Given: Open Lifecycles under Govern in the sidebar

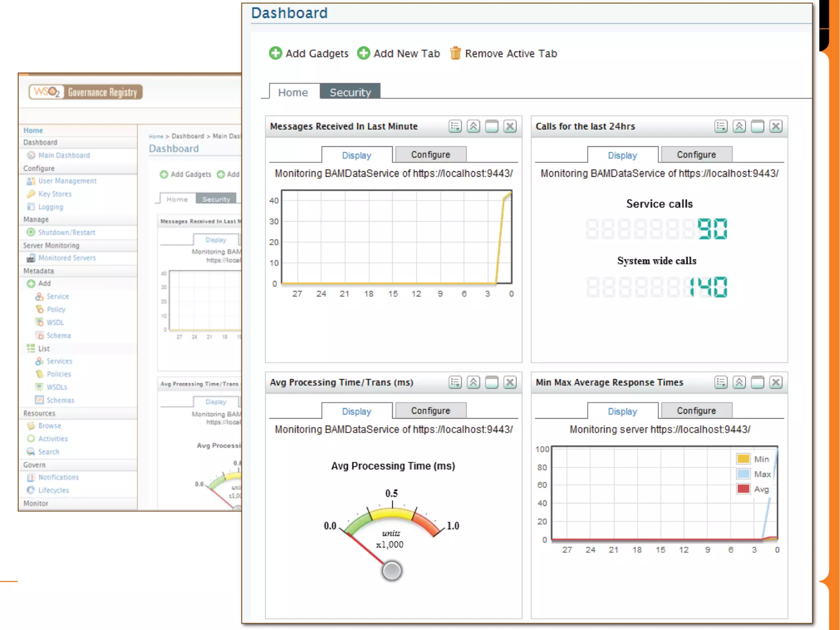Looking at the screenshot, I should pos(54,490).
